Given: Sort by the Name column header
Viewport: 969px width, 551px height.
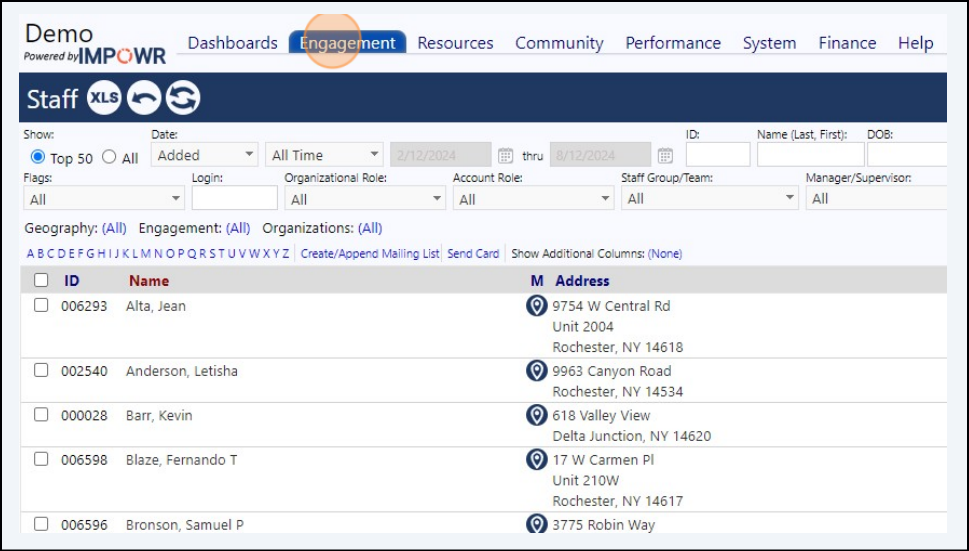Looking at the screenshot, I should (149, 280).
